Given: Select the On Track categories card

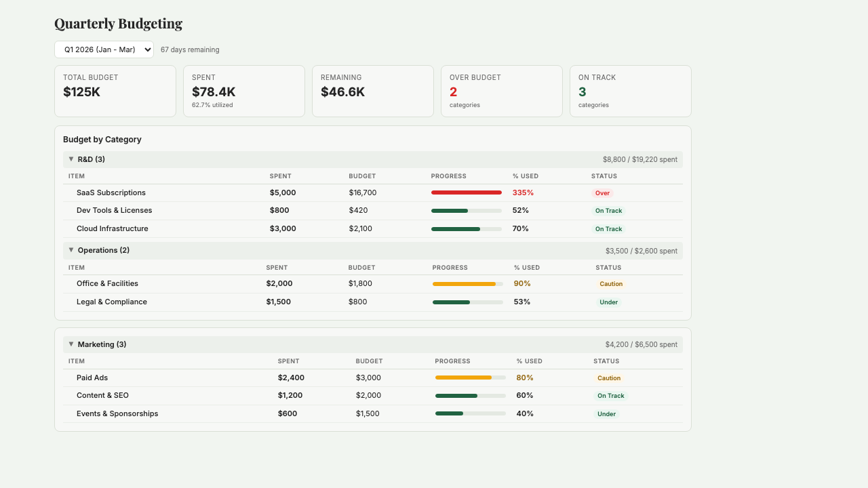Looking at the screenshot, I should click(x=630, y=91).
